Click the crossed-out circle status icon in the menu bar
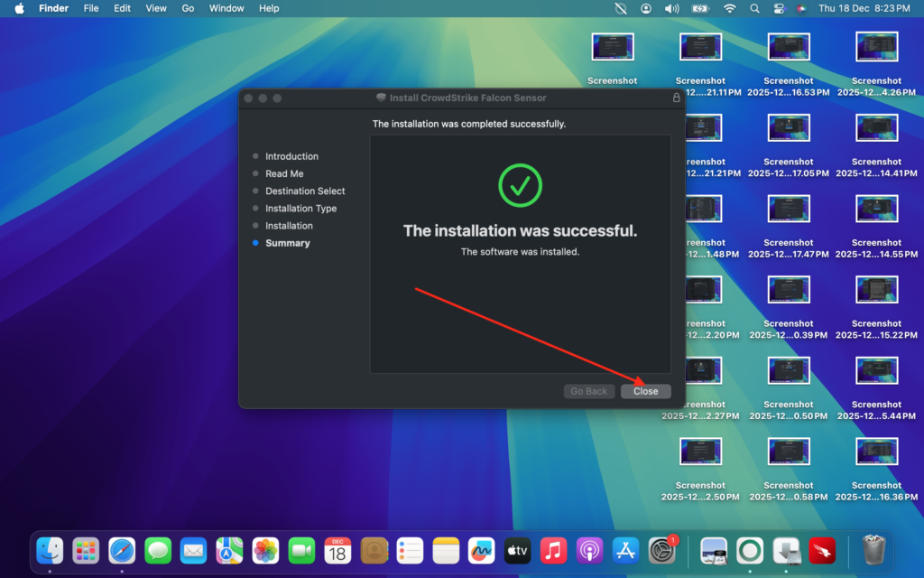Image resolution: width=924 pixels, height=578 pixels. [x=621, y=8]
